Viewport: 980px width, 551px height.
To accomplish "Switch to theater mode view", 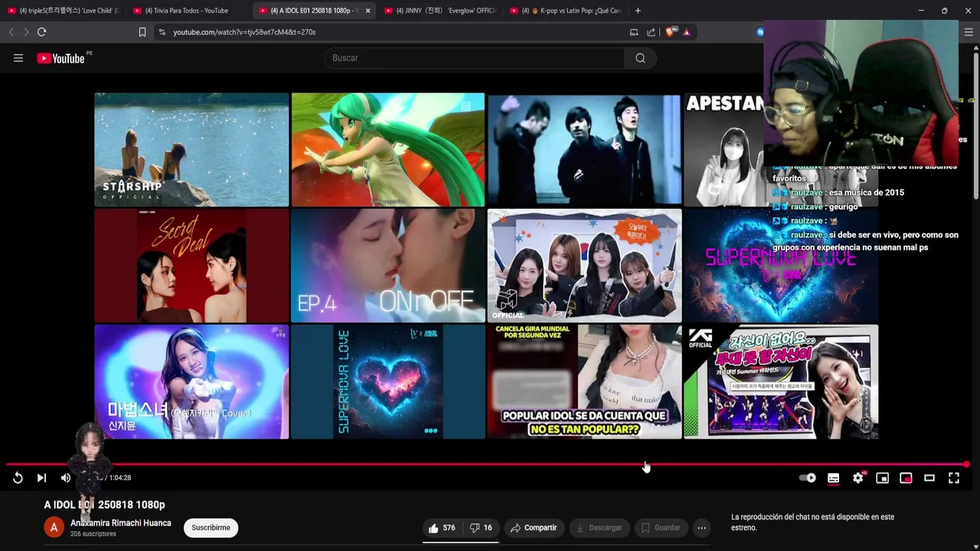I will [x=929, y=478].
